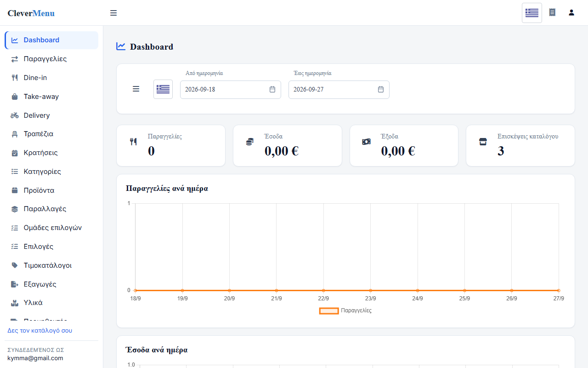Screen dimensions: 588x368
Task: Click the 0,00 € value under Έξοδα
Action: point(398,151)
